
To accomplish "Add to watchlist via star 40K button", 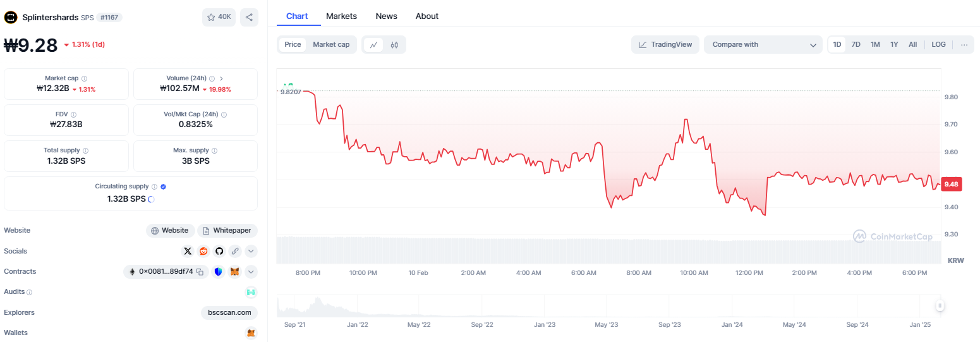I will [219, 17].
